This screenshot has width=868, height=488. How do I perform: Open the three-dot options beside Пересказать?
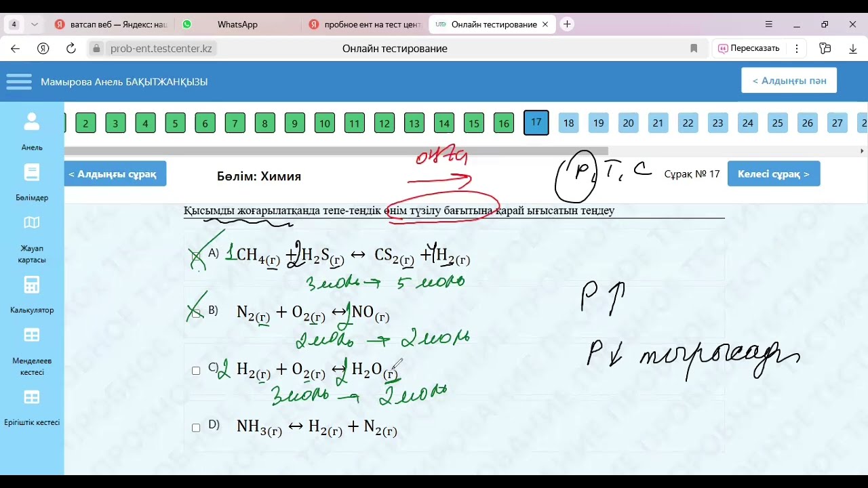click(797, 48)
